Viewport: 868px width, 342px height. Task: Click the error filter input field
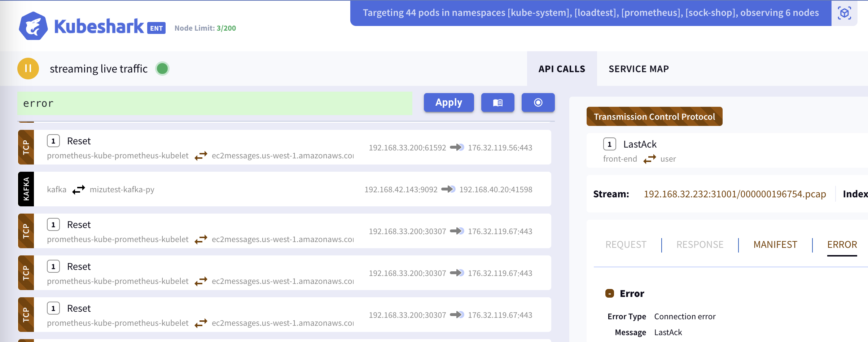tap(215, 104)
